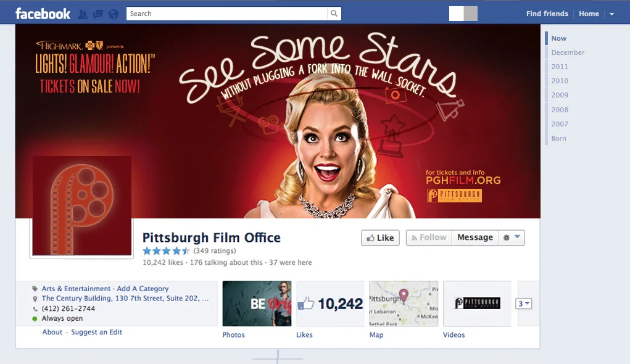Click the green open-status dot
The image size is (630, 364).
click(35, 318)
